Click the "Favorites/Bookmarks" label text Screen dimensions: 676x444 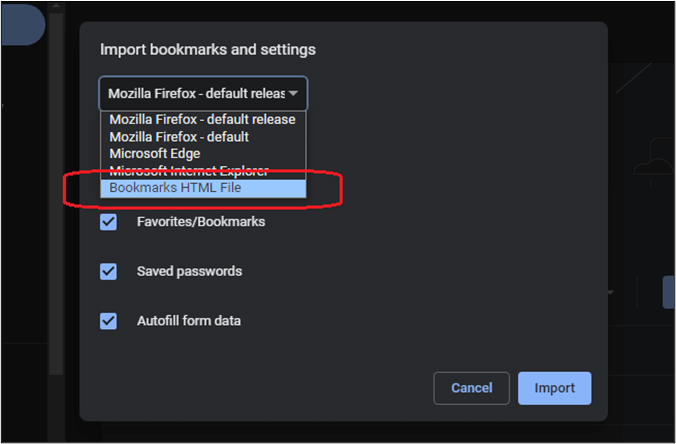[x=201, y=222]
